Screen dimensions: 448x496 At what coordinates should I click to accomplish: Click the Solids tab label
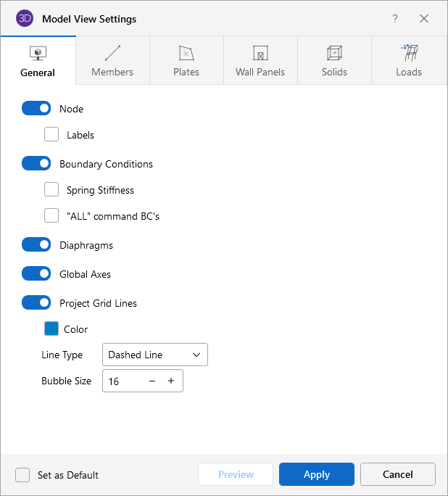click(334, 72)
